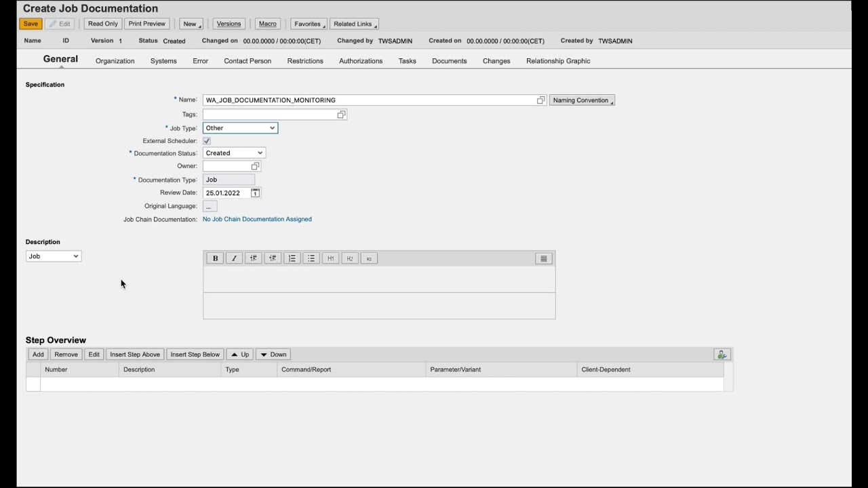Viewport: 868px width, 488px height.
Task: Click the Type column header
Action: [249, 369]
